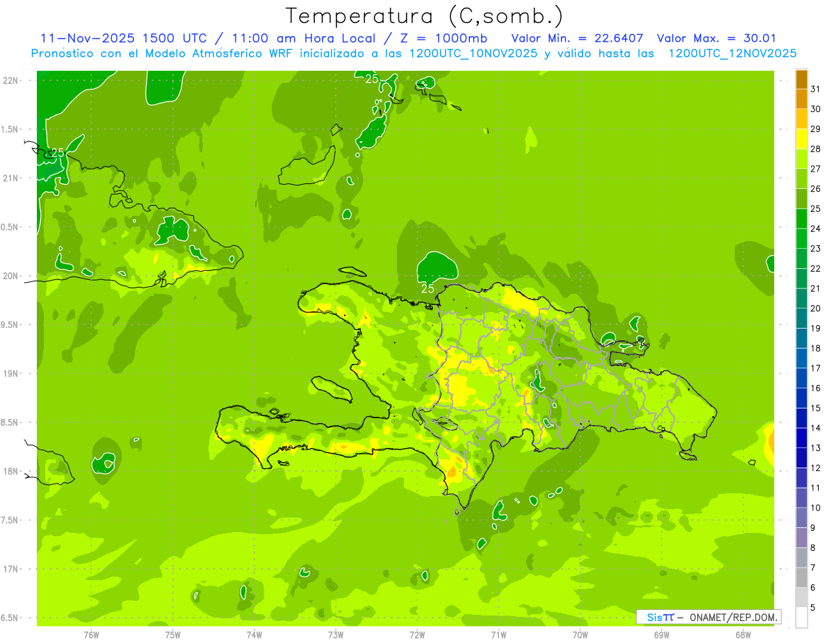The width and height of the screenshot is (834, 644).
Task: Click the '19N' latitude axis label
Action: tap(10, 374)
